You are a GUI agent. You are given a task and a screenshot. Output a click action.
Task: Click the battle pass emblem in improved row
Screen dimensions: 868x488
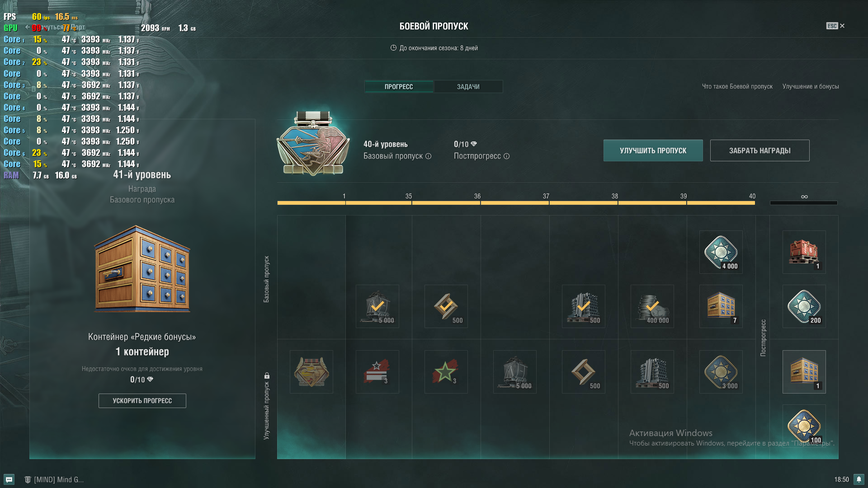click(x=311, y=372)
